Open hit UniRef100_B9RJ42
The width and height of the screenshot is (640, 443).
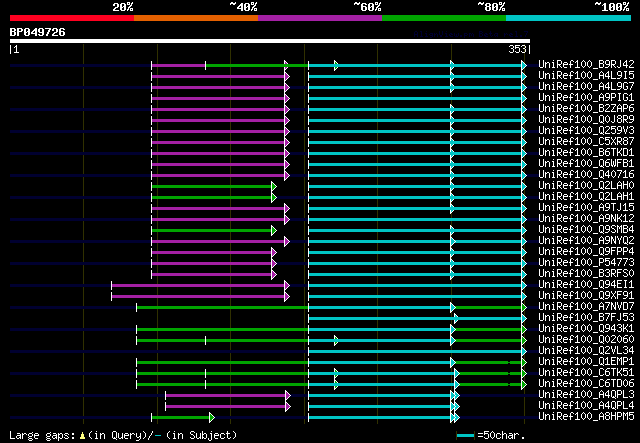pyautogui.click(x=586, y=64)
